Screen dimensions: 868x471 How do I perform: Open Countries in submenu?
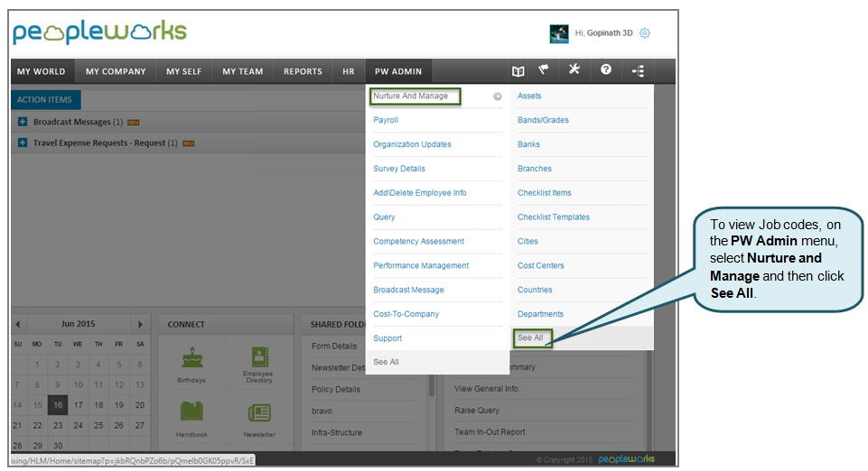[535, 291]
